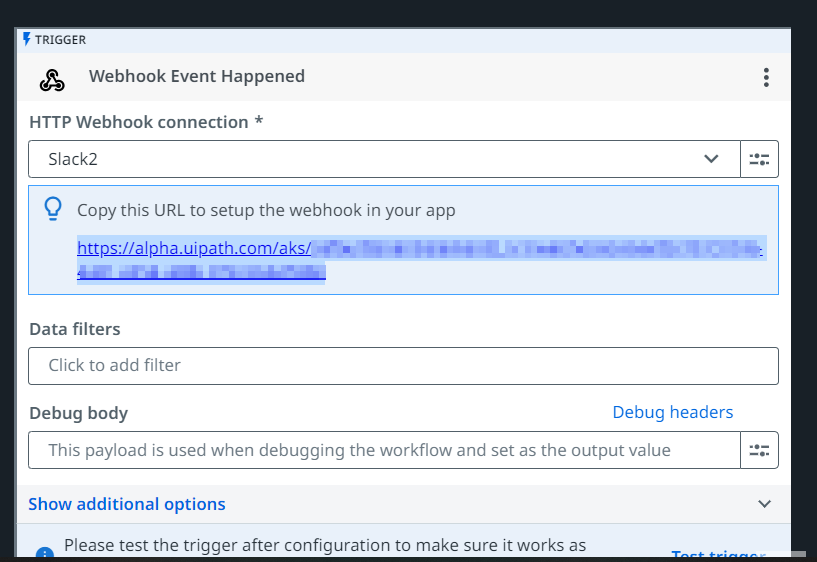Image resolution: width=817 pixels, height=562 pixels.
Task: Click the Test trigger link
Action: (x=719, y=555)
